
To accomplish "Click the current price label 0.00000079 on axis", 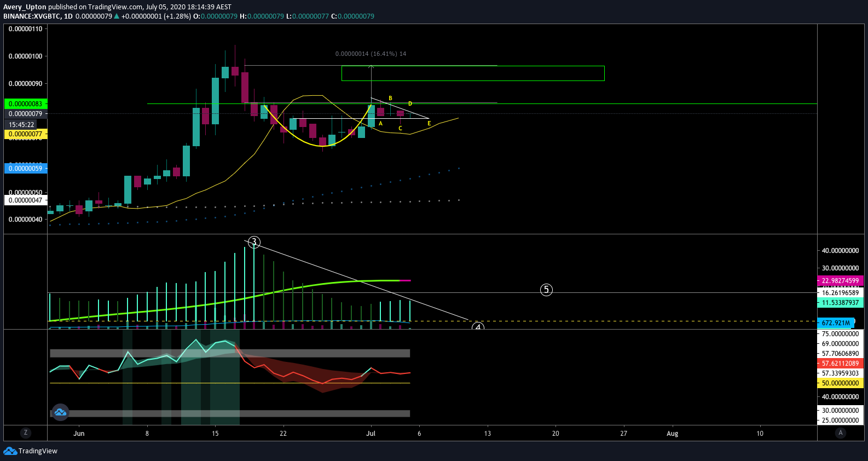I will [26, 114].
